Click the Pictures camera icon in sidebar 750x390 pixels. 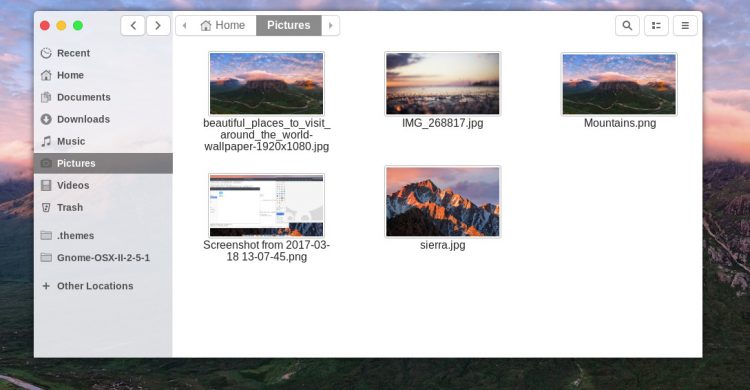[46, 163]
